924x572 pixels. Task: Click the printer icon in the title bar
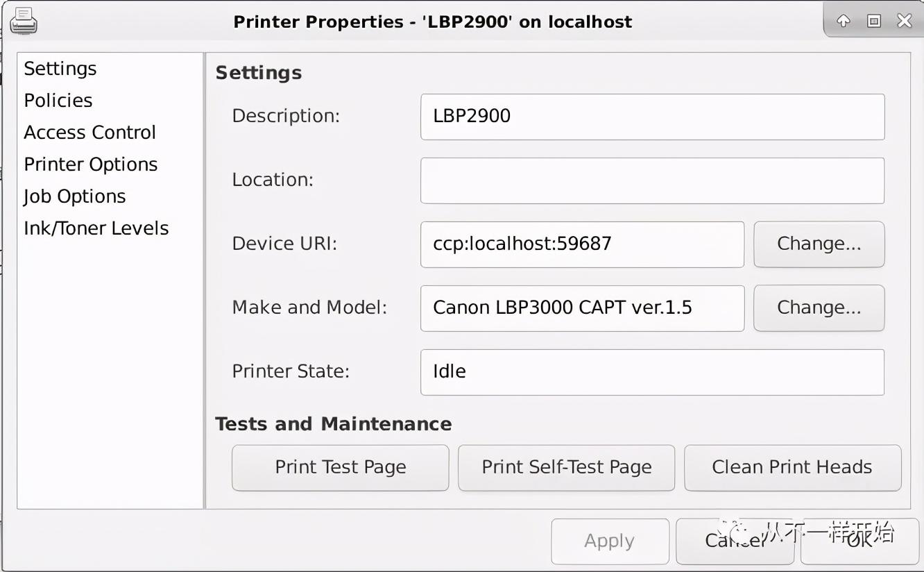[x=24, y=22]
